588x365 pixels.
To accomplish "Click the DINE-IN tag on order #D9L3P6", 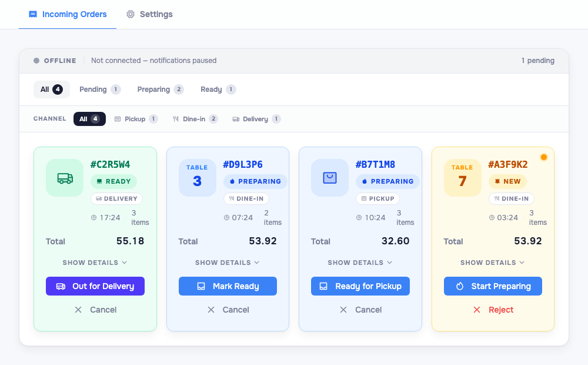I will click(246, 198).
